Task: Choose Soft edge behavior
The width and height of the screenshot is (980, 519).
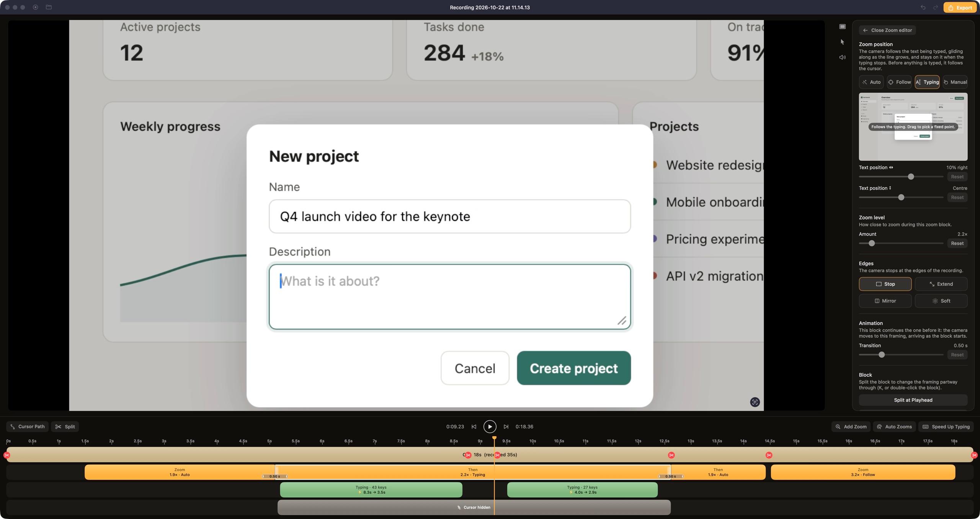Action: point(941,301)
